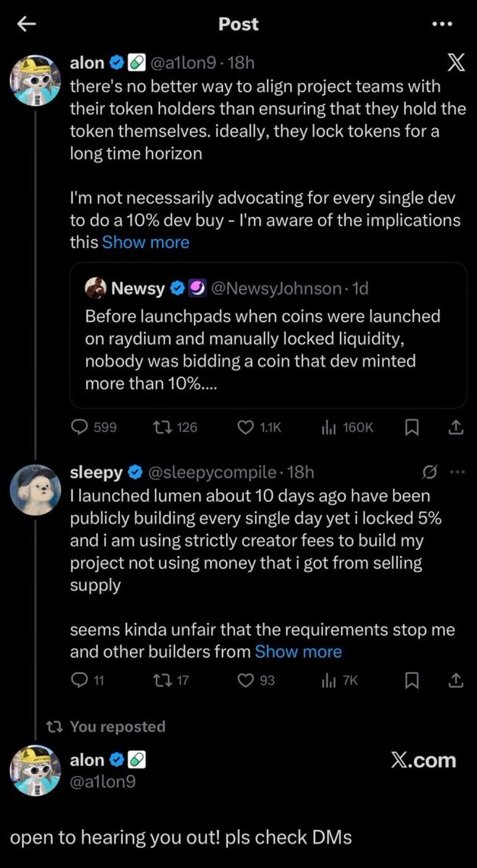Like alon's post with 1.1K likes
Image resolution: width=477 pixels, height=868 pixels.
click(x=246, y=427)
